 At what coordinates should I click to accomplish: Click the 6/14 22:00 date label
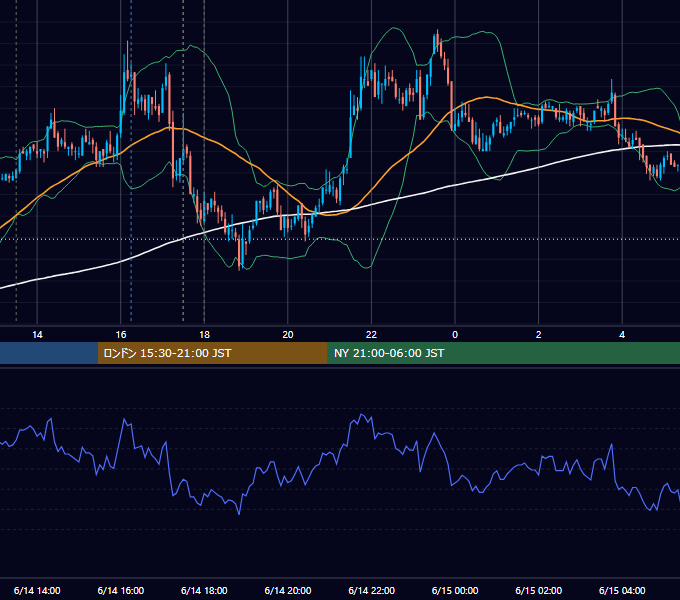[372, 590]
